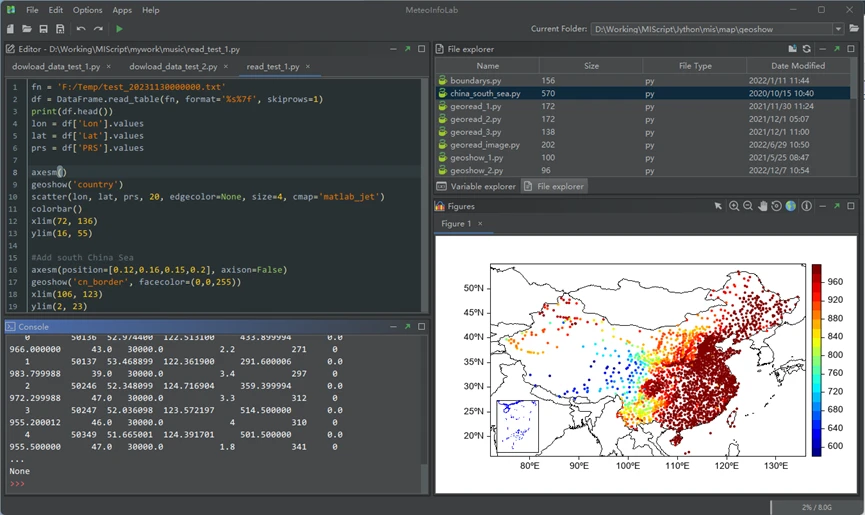Switch to dowload_data_test_2.py editor tab
Image resolution: width=865 pixels, height=515 pixels.
click(173, 66)
